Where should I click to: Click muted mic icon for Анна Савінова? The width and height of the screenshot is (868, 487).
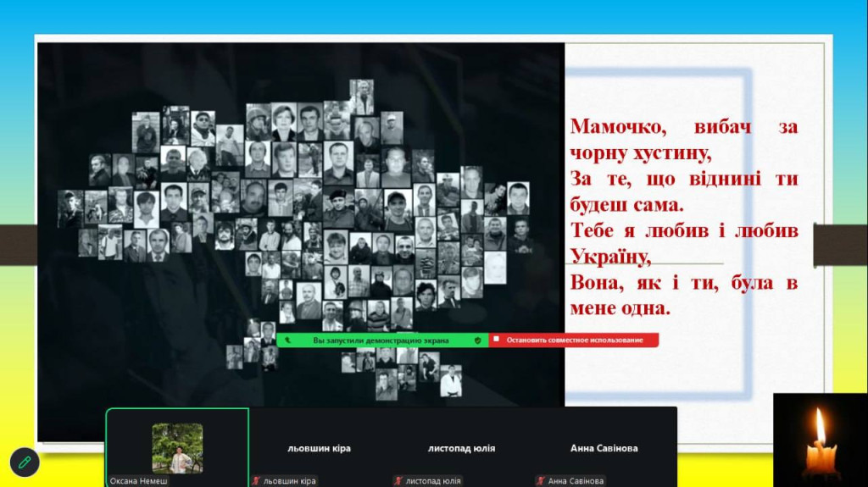[x=540, y=481]
